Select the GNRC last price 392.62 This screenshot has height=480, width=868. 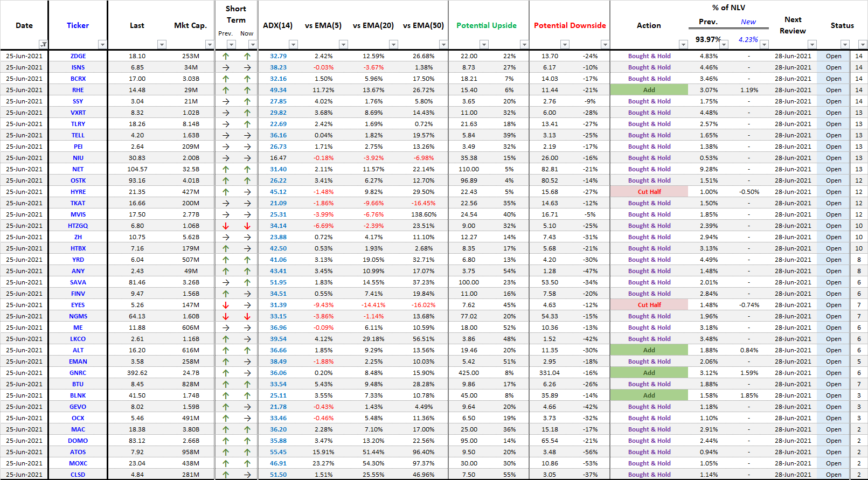(x=137, y=373)
